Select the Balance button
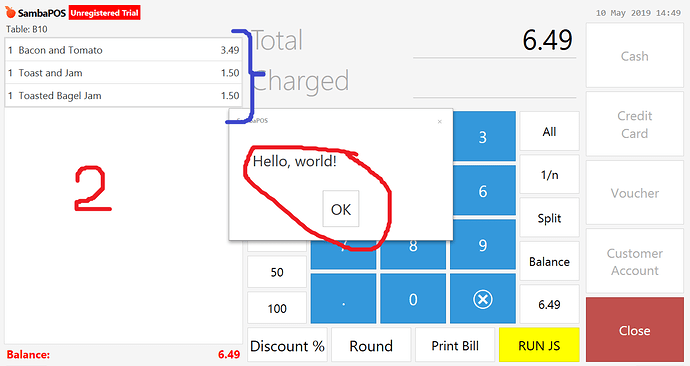Screen dimensions: 690x366 (x=549, y=261)
